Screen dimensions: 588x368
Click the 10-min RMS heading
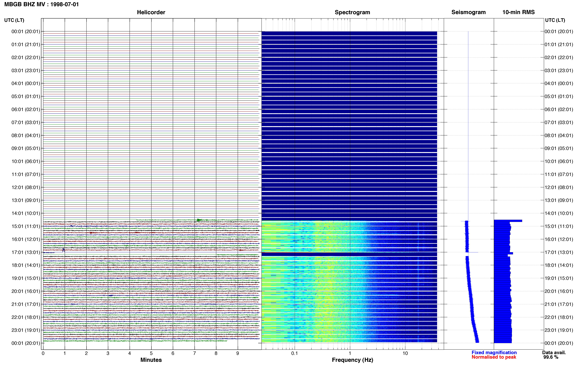pyautogui.click(x=518, y=12)
